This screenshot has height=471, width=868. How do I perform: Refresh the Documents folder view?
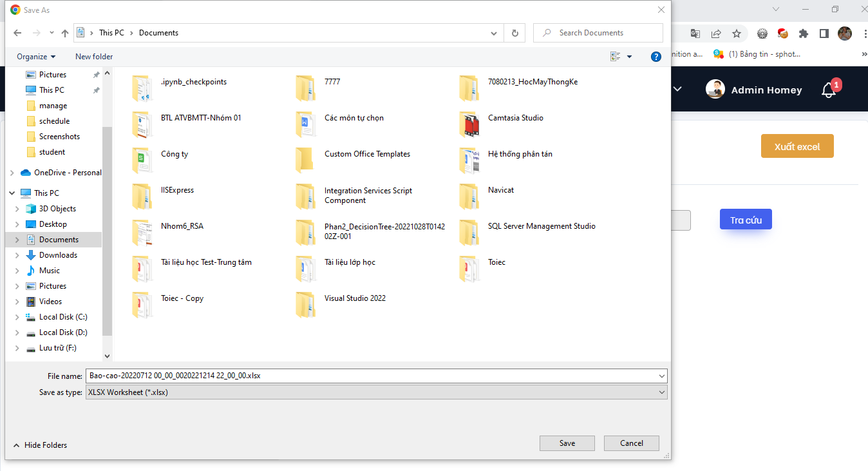click(x=514, y=33)
